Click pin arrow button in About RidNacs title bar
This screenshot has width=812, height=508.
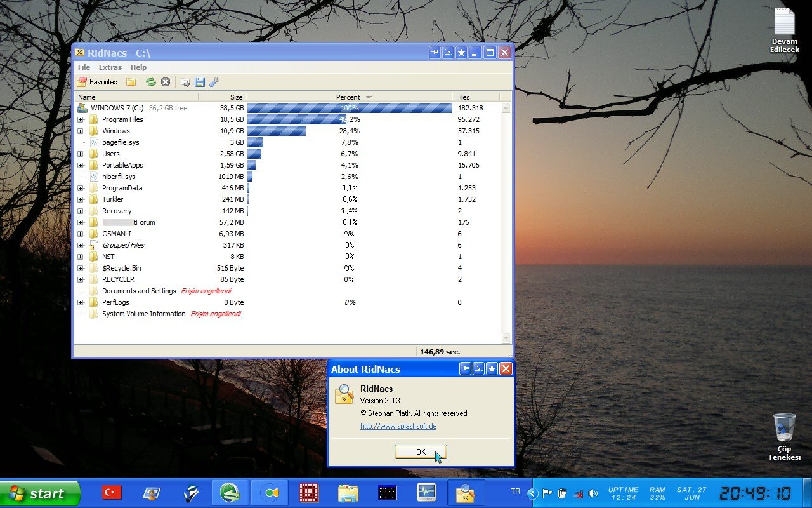[x=465, y=369]
